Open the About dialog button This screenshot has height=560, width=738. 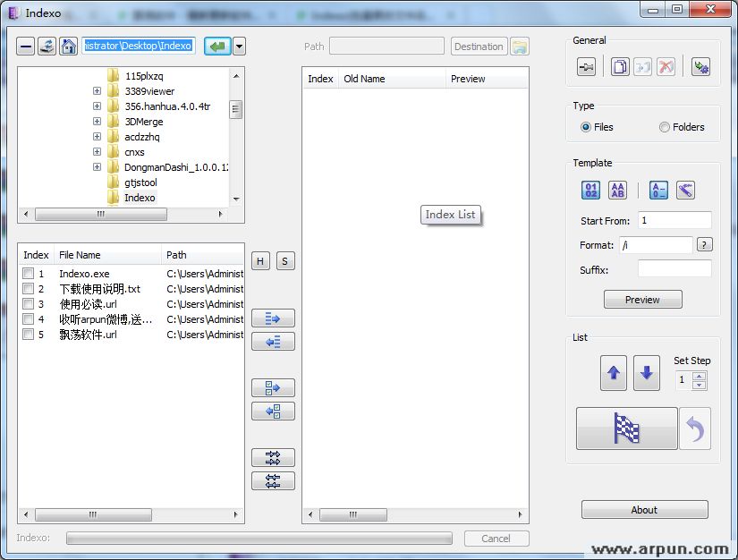pos(644,510)
